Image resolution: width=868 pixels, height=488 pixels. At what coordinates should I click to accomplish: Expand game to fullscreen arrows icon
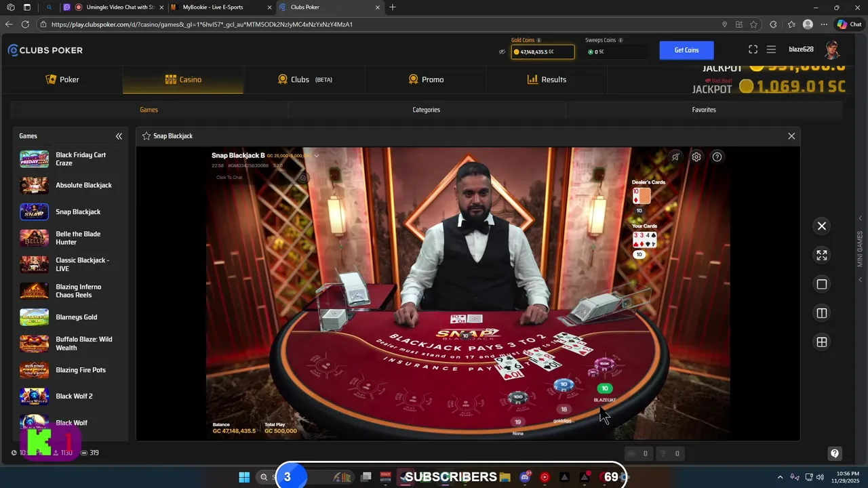(x=822, y=255)
